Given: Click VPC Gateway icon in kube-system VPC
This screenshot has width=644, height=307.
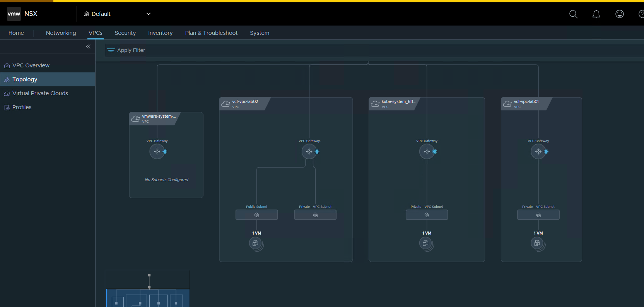Looking at the screenshot, I should 426,151.
